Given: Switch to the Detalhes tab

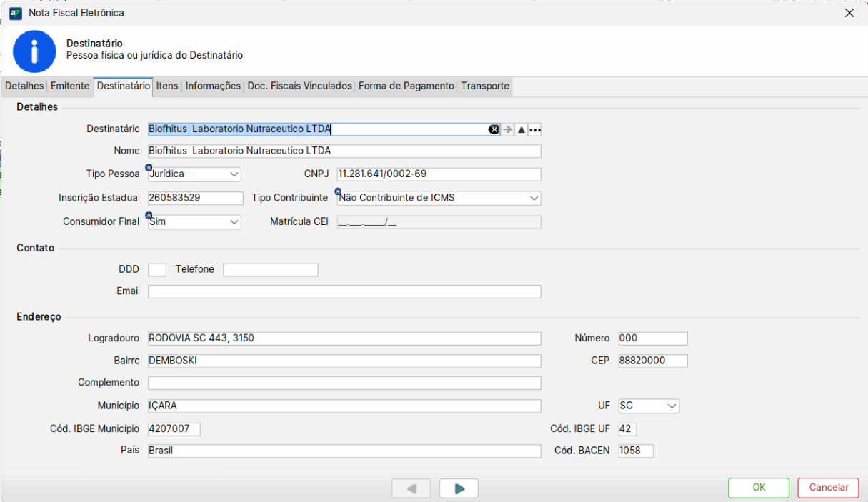Looking at the screenshot, I should pos(24,86).
